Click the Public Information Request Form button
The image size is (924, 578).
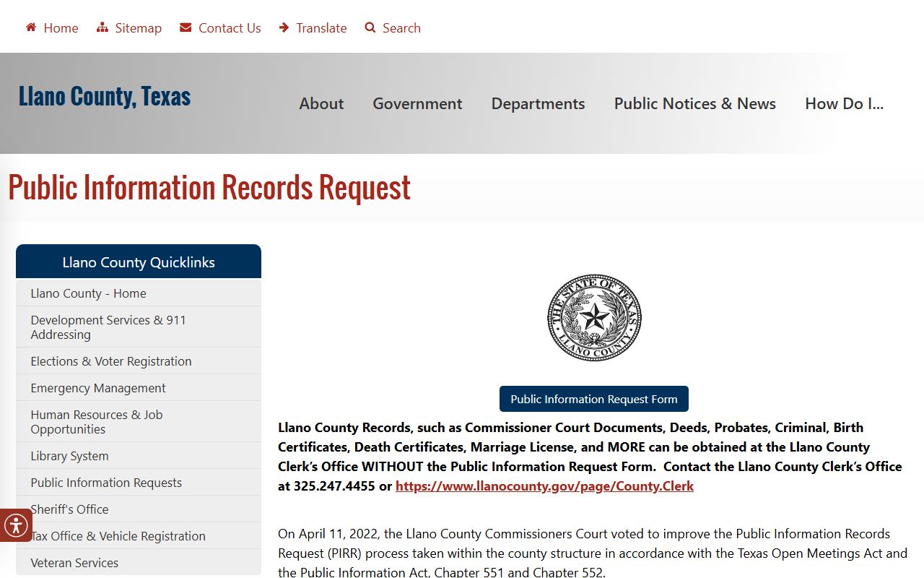pos(594,399)
